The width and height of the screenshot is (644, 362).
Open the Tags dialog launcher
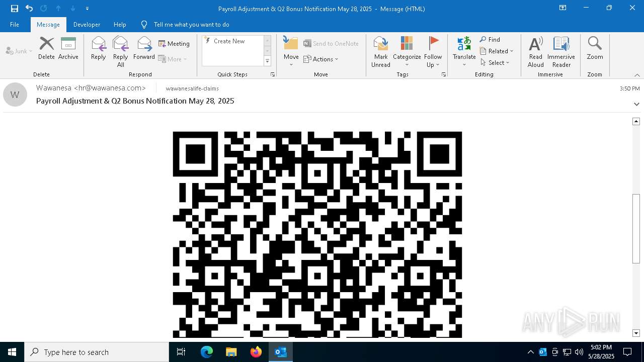(x=444, y=74)
